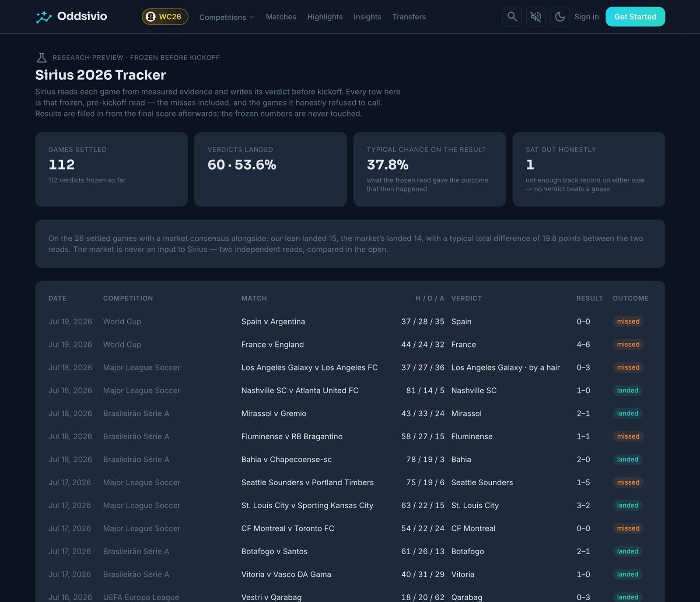Open the Insights menu item
The width and height of the screenshot is (700, 602).
pos(367,17)
